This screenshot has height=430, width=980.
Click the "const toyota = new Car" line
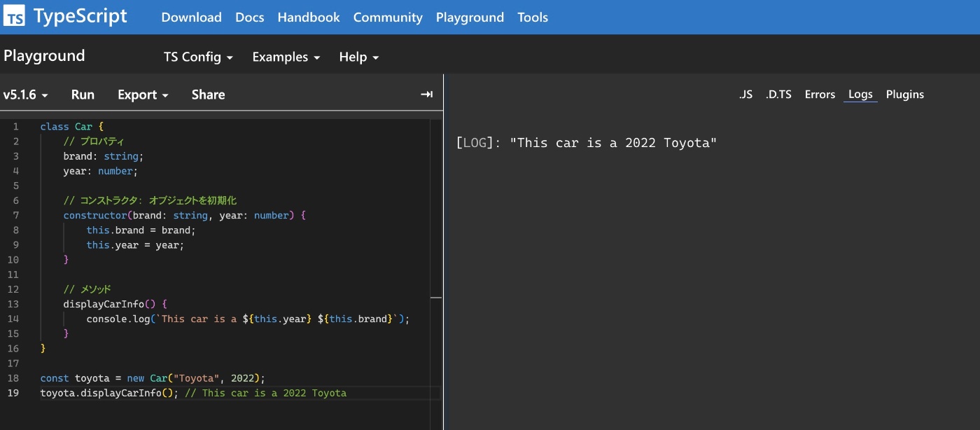point(153,377)
